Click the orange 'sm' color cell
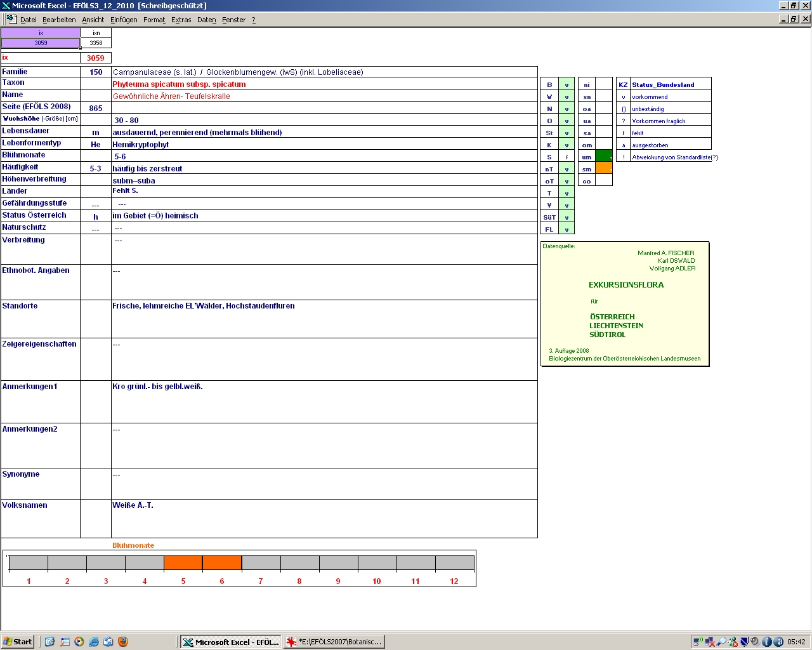Screen dimensions: 812x650 [x=604, y=169]
